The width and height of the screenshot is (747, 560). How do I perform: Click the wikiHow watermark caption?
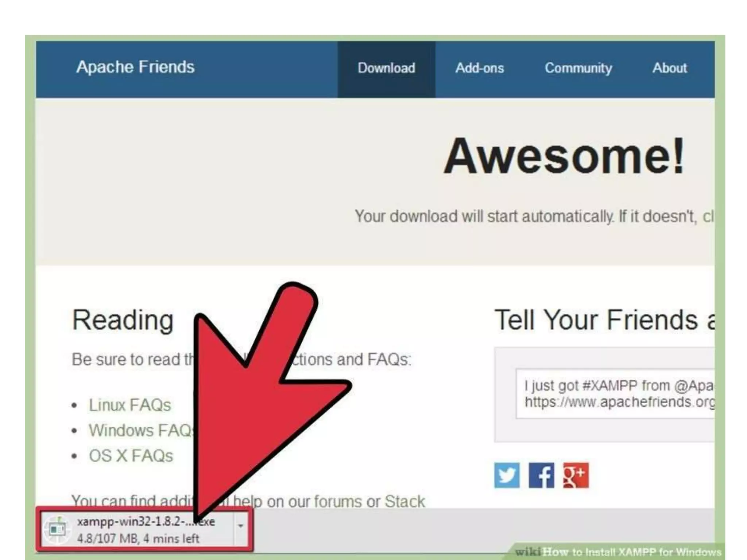(x=618, y=552)
